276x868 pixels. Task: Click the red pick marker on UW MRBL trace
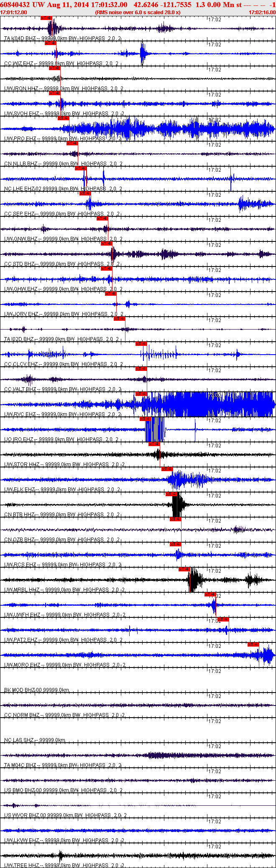click(x=184, y=570)
